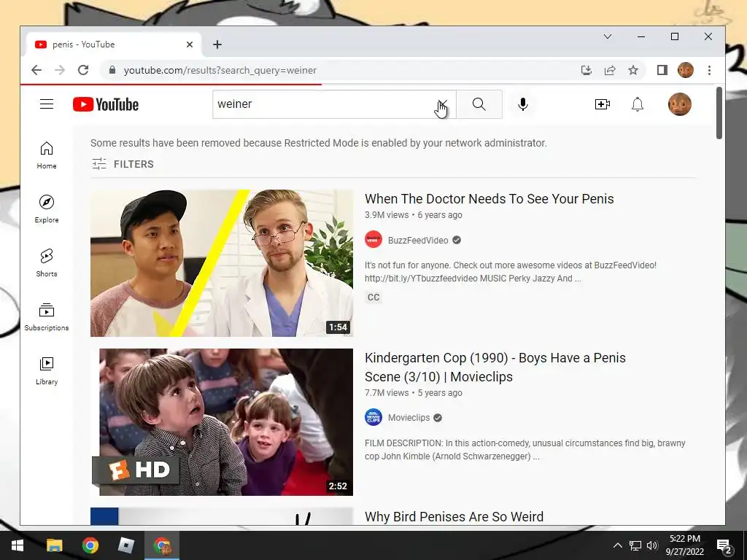Open Google Chrome from the taskbar
This screenshot has height=560, width=747.
click(x=90, y=545)
